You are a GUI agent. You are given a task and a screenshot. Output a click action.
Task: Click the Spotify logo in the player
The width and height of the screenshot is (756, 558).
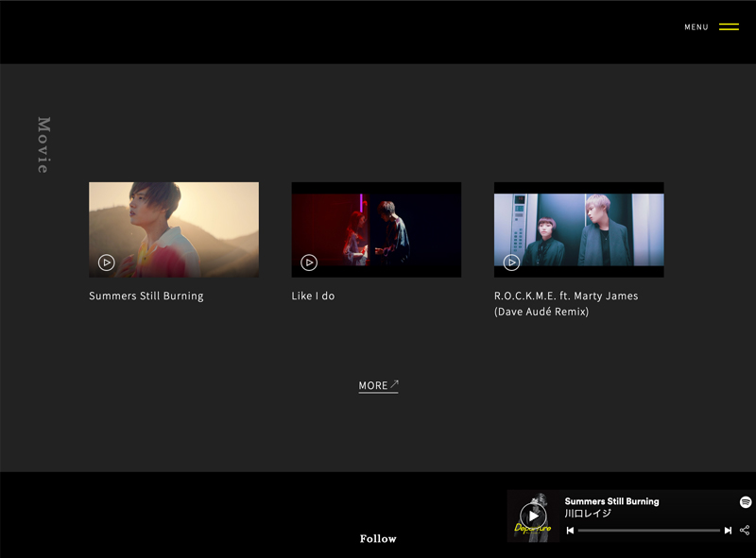745,502
